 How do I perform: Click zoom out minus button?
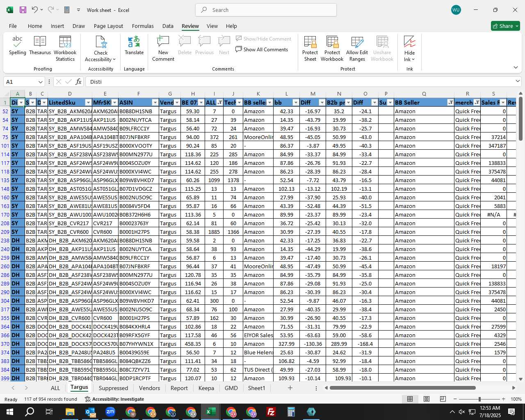tap(455, 399)
